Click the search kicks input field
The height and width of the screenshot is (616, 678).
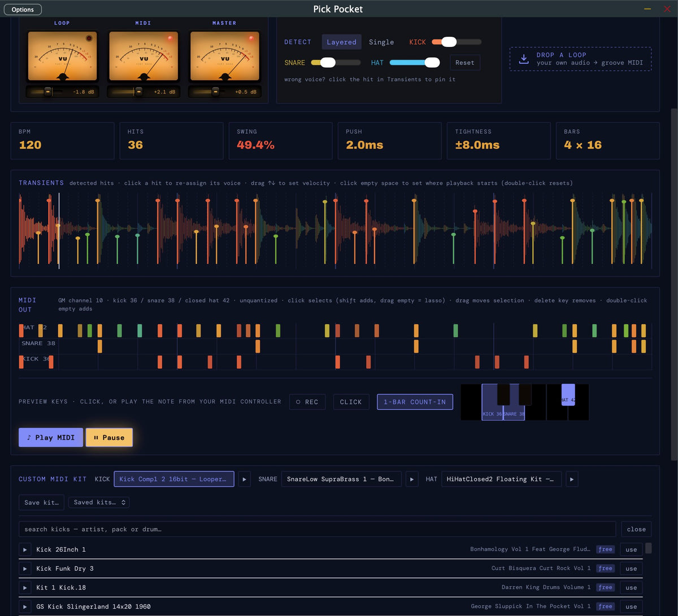(x=317, y=530)
